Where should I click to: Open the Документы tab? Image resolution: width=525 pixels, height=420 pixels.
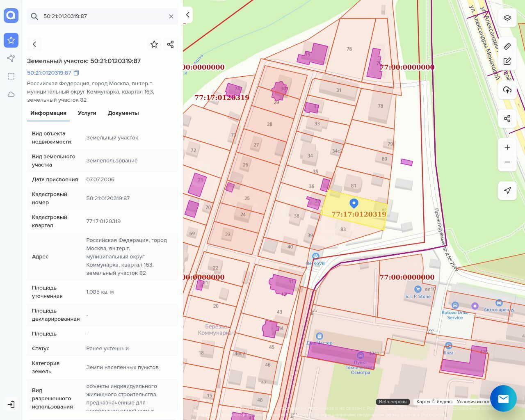coord(123,113)
